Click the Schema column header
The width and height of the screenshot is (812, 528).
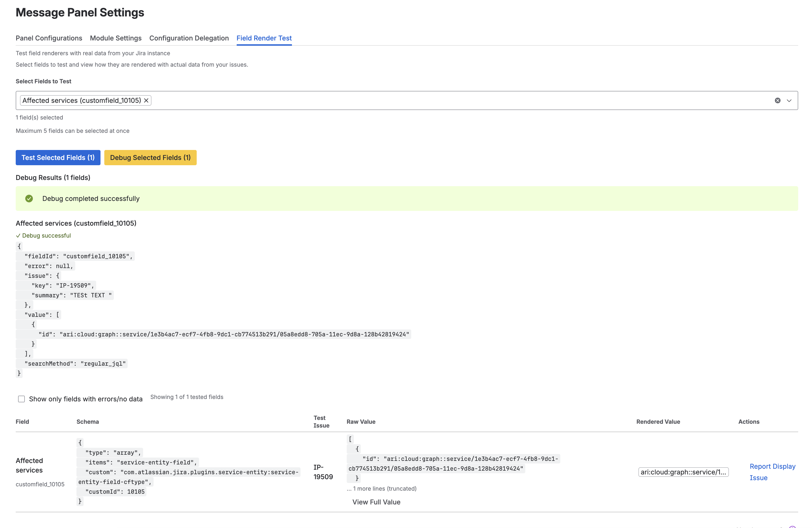click(x=88, y=422)
